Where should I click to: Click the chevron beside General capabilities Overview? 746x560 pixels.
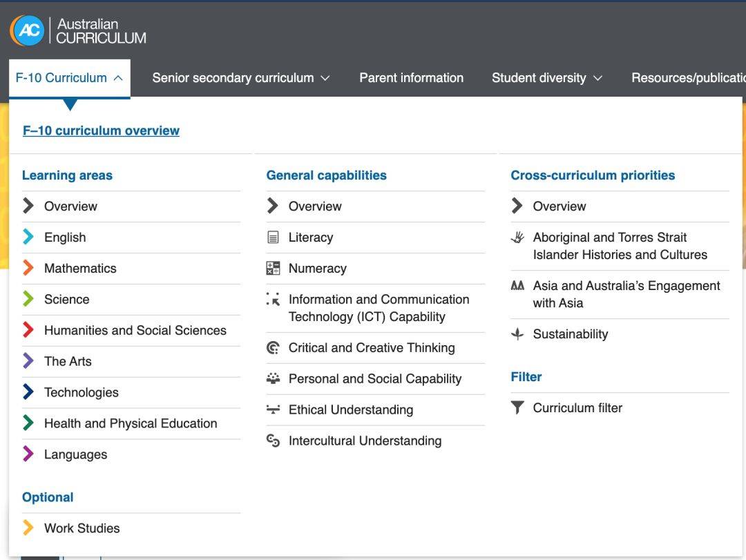pyautogui.click(x=273, y=206)
